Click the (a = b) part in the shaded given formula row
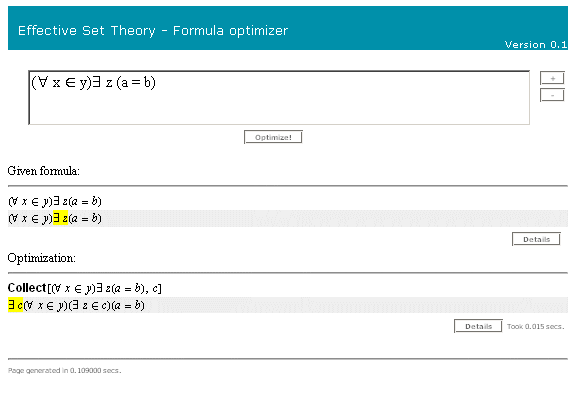 [x=85, y=218]
